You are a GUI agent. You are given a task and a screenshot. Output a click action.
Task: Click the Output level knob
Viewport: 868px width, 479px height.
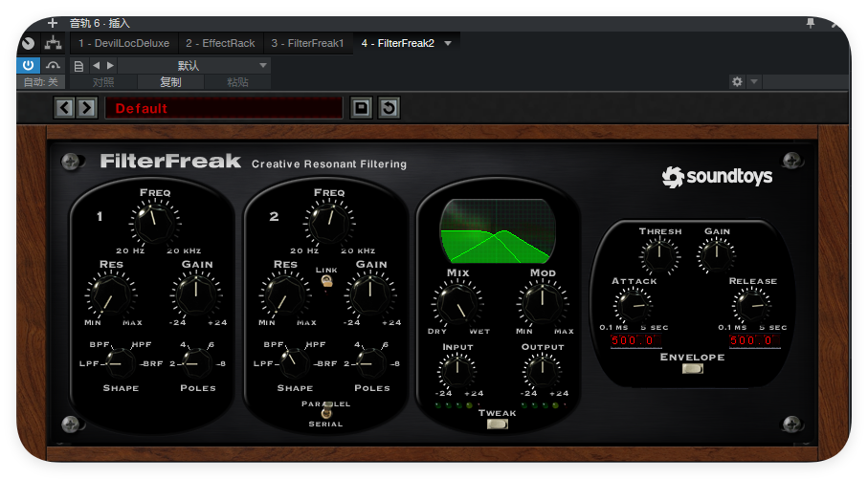542,370
